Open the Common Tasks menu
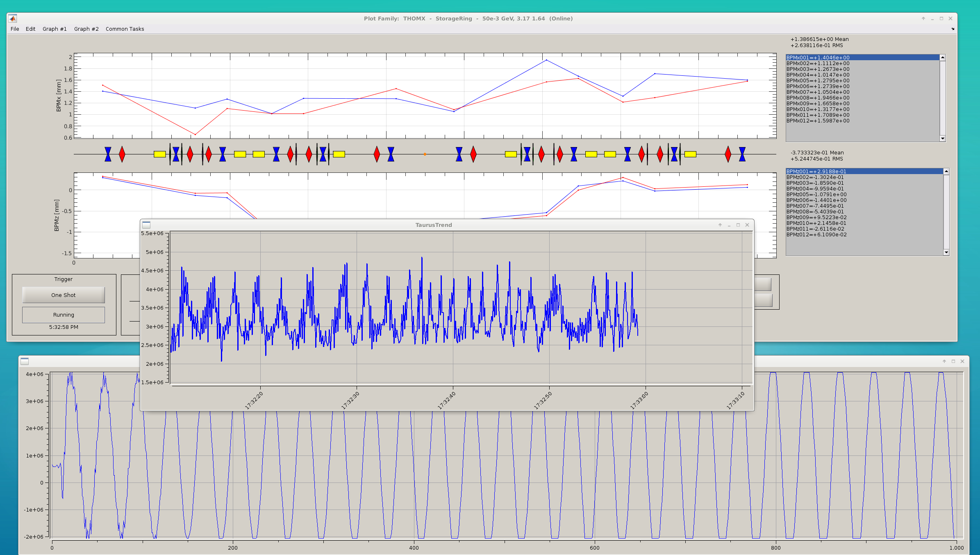980x555 pixels. 125,29
